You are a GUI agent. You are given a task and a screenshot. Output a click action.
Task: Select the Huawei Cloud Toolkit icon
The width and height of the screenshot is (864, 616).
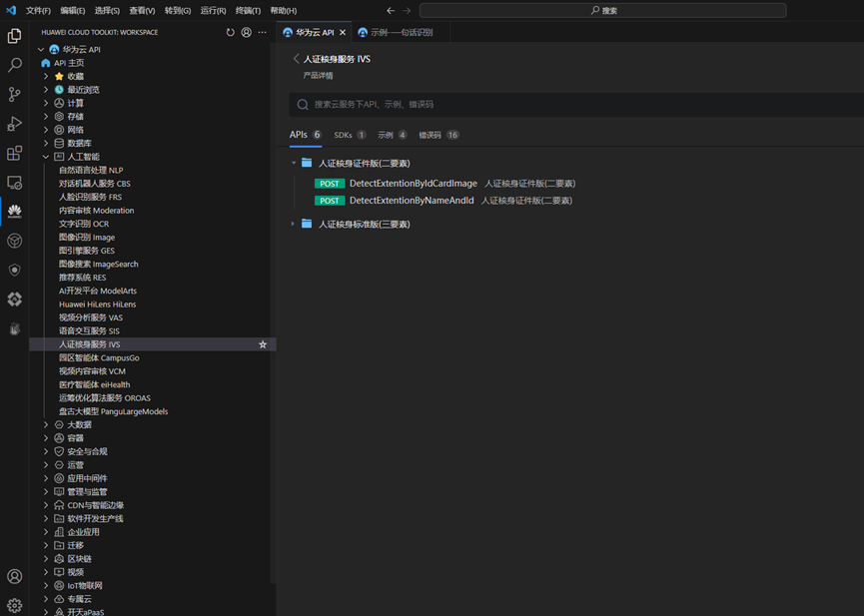coord(14,212)
